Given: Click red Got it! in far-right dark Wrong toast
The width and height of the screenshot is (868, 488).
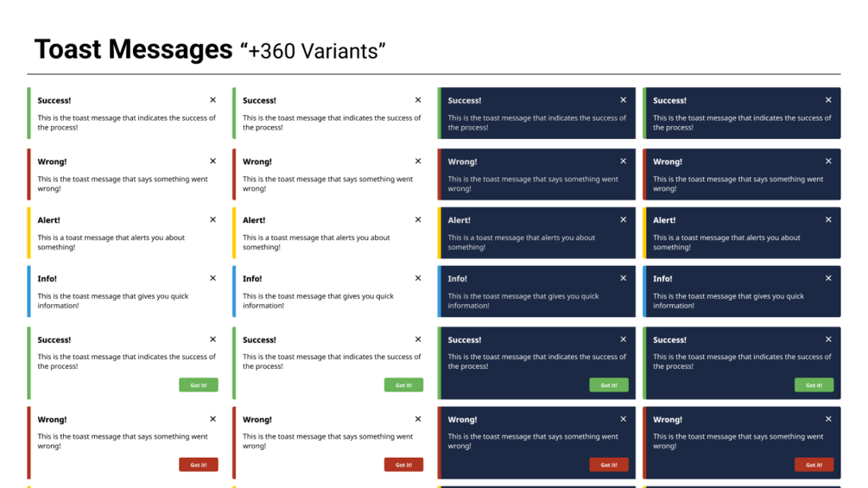Looking at the screenshot, I should 814,465.
